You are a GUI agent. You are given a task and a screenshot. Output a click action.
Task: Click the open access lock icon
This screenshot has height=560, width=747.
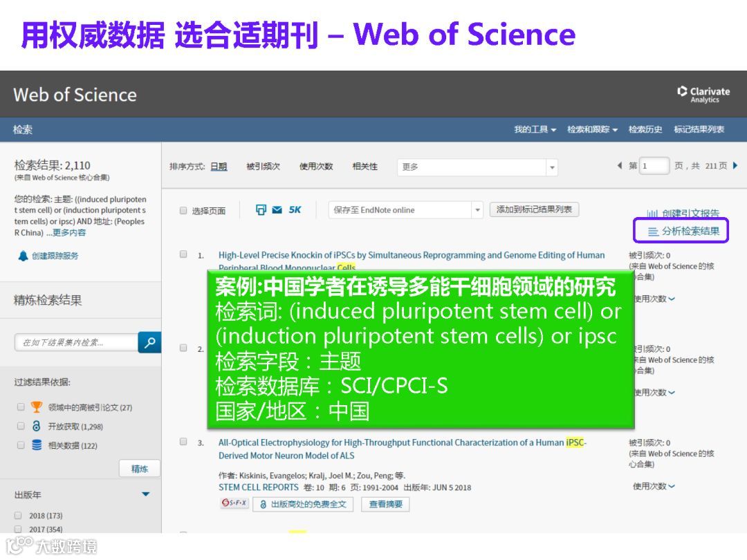pyautogui.click(x=36, y=426)
